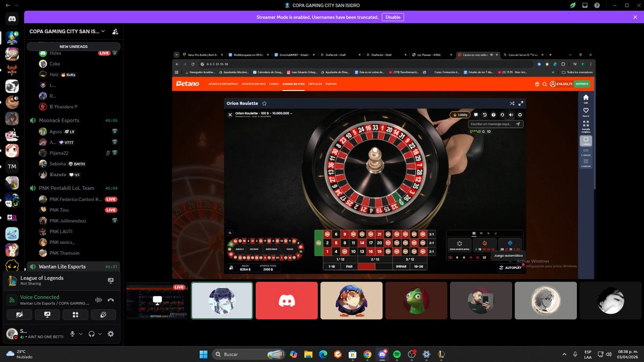Toggle the heart favorite in Betano right sidebar

[x=586, y=110]
